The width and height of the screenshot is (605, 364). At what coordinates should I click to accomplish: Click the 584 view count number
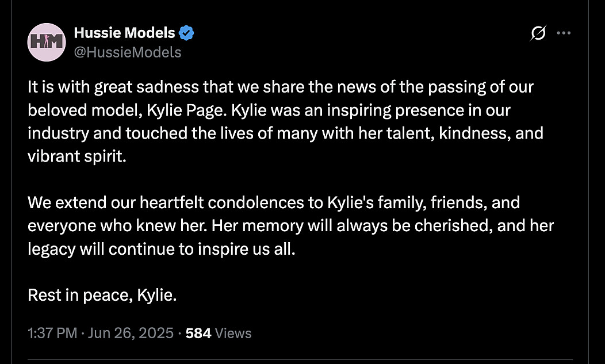tap(198, 333)
